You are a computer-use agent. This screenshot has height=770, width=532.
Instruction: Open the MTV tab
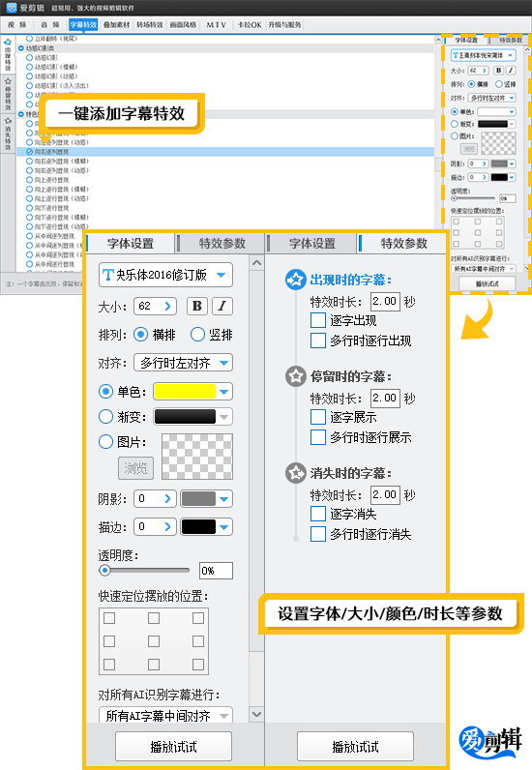click(216, 24)
